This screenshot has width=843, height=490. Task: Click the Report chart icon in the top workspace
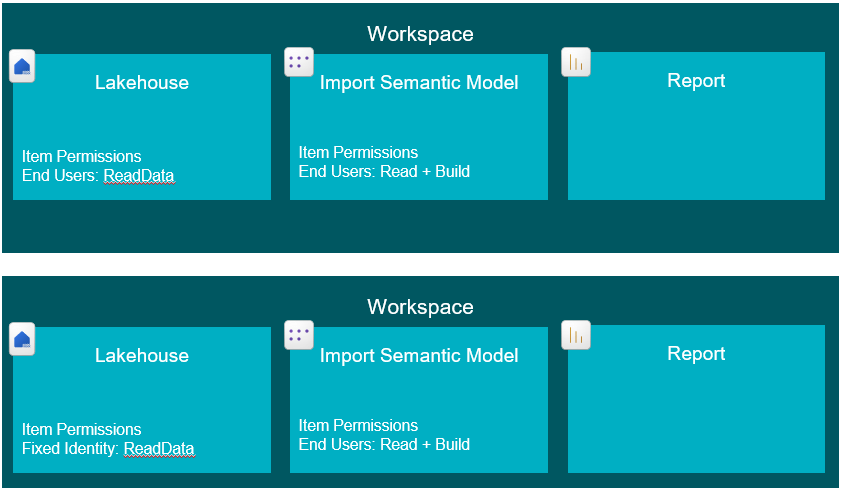point(576,63)
